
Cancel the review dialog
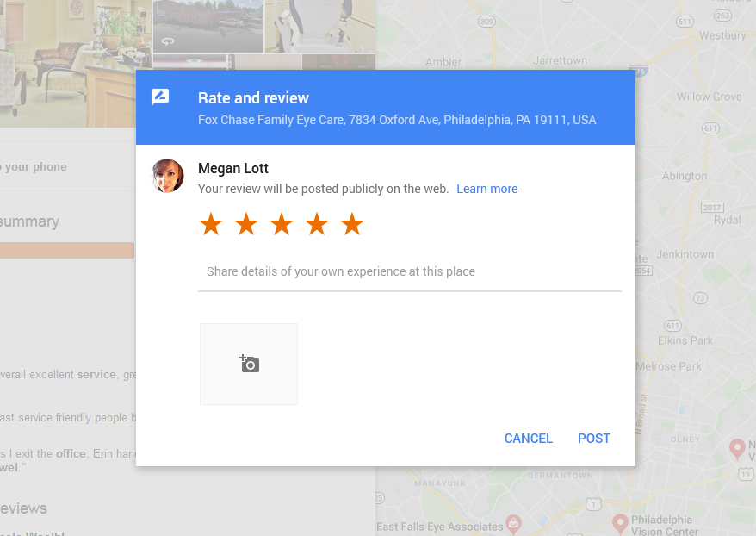pos(529,438)
